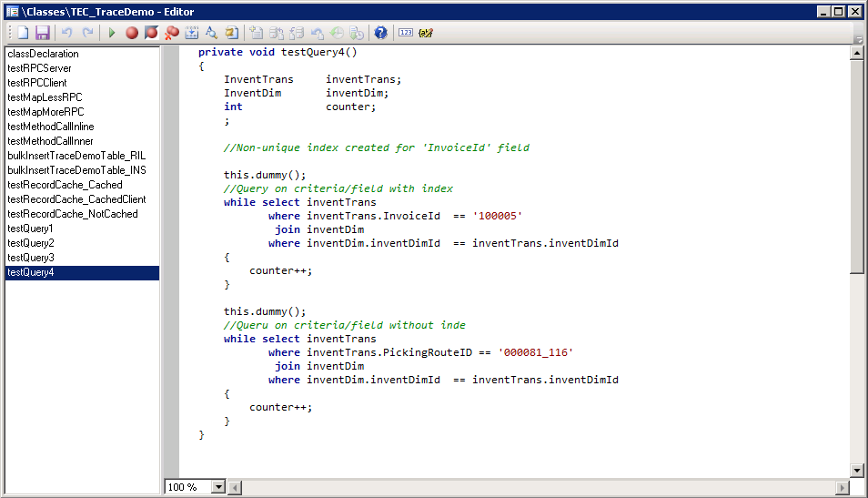Open the script insert icon
Screen dimensions: 868x498
(192, 33)
